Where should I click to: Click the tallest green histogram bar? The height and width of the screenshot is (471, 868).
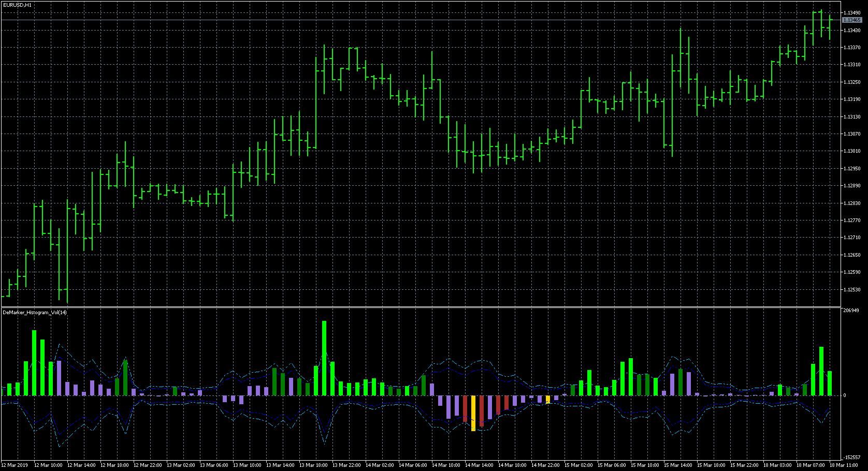point(324,358)
